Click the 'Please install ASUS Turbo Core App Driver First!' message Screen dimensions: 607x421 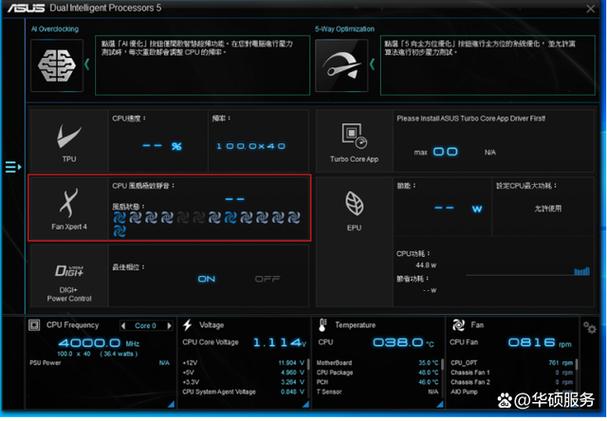471,118
